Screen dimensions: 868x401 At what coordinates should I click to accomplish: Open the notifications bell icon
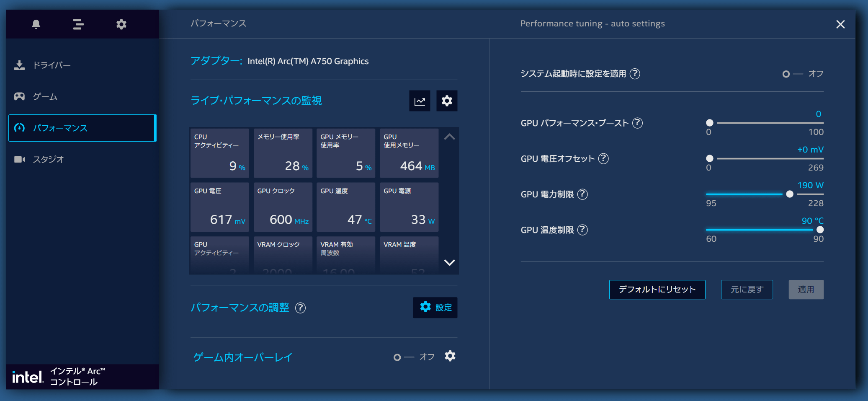click(x=36, y=24)
